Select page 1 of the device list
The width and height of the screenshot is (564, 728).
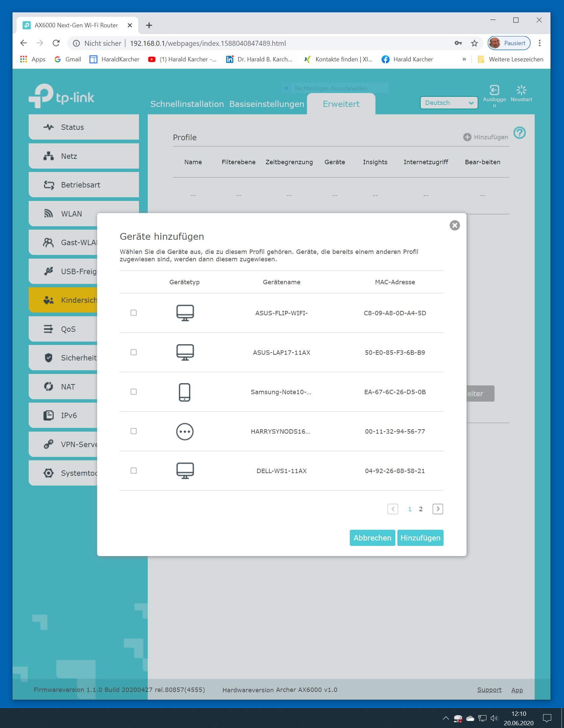[410, 509]
